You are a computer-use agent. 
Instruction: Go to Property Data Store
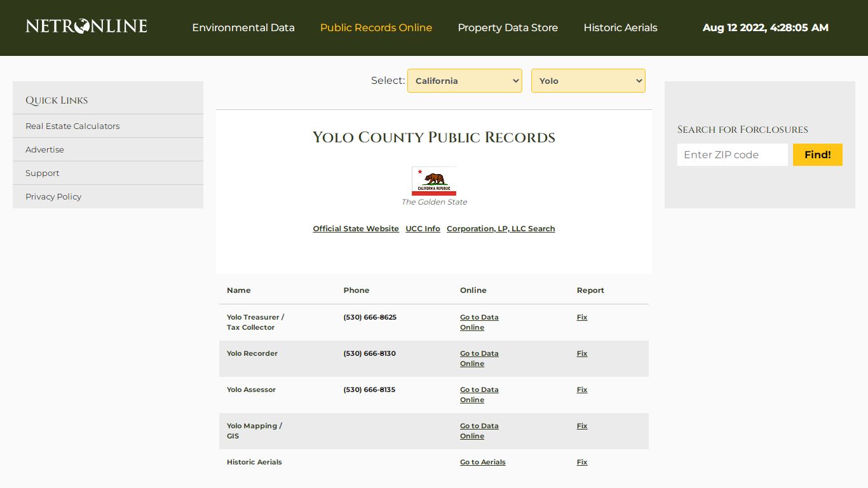508,28
